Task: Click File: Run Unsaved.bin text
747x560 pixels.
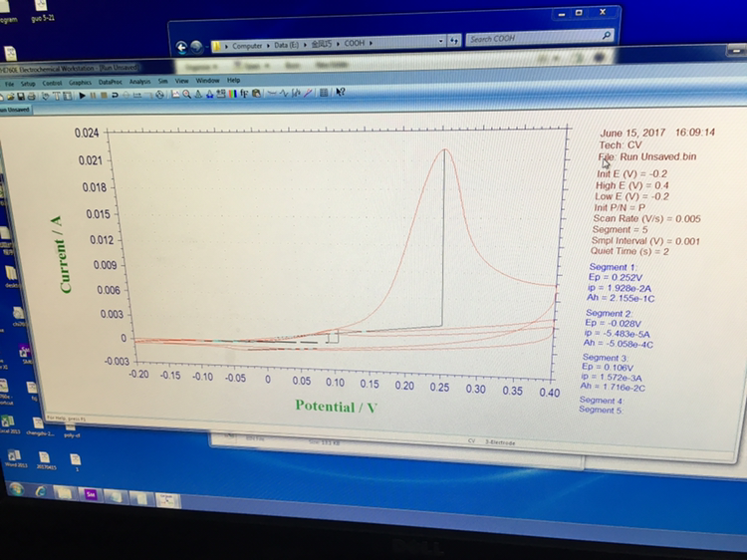Action: pos(647,156)
